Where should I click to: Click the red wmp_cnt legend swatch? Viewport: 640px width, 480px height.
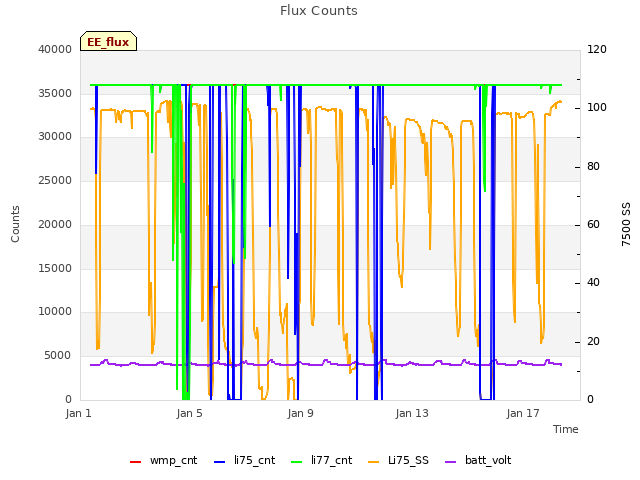pos(136,462)
